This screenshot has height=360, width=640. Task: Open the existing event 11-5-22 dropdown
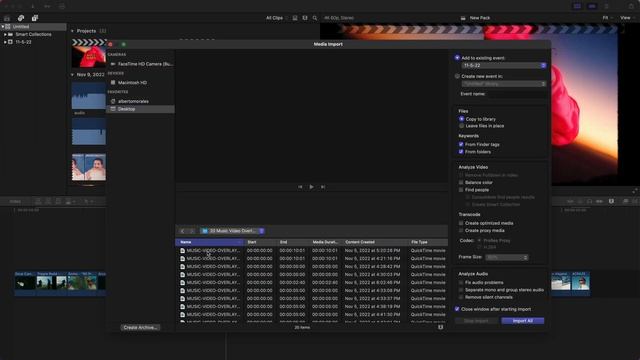(x=504, y=65)
